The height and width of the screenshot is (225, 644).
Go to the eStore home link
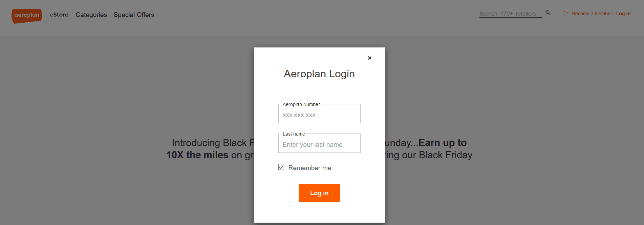(x=59, y=15)
